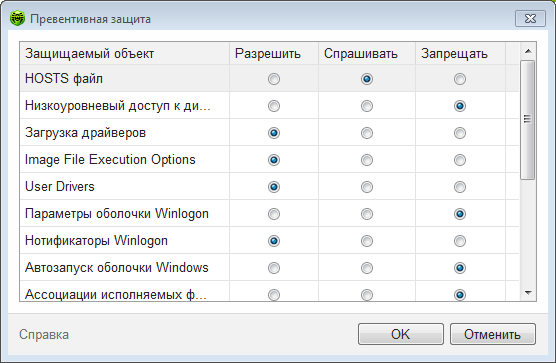Set Image File Execution Options to Спрашивать
This screenshot has width=556, height=363.
click(367, 160)
